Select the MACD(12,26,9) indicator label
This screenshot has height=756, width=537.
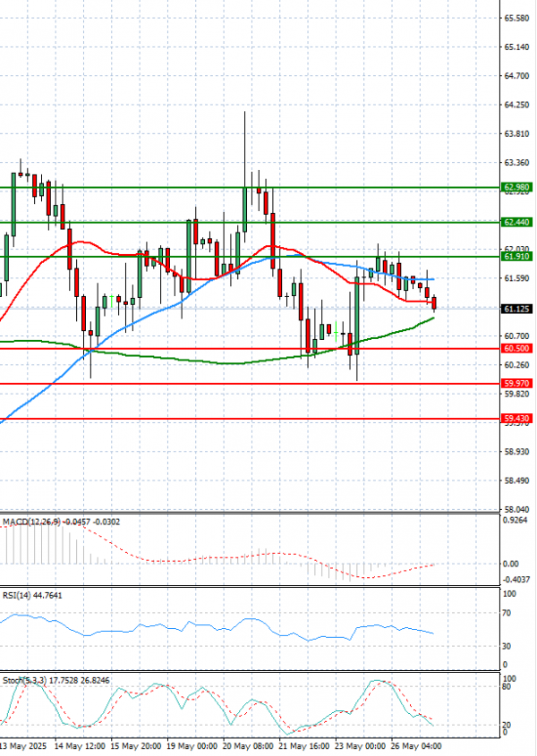61,522
